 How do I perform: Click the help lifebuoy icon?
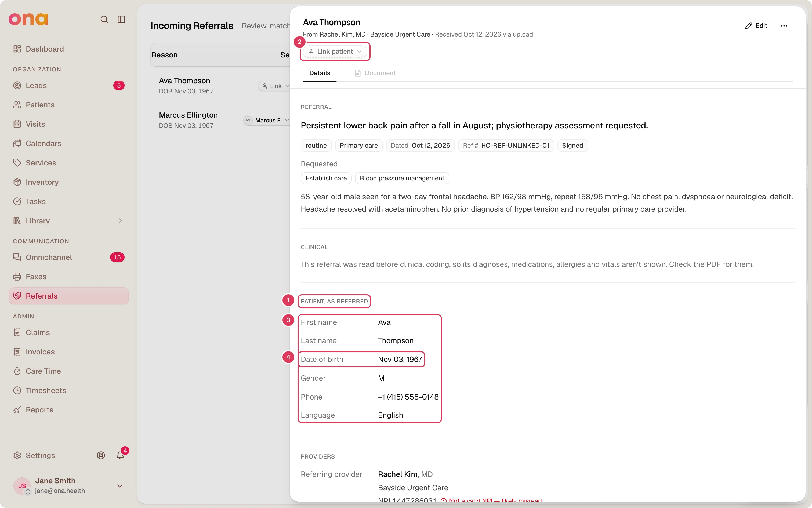[101, 456]
